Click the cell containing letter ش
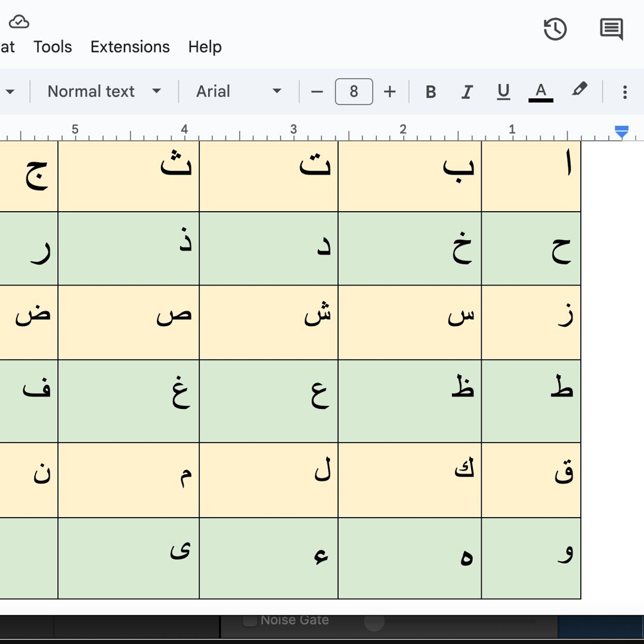 pyautogui.click(x=268, y=323)
